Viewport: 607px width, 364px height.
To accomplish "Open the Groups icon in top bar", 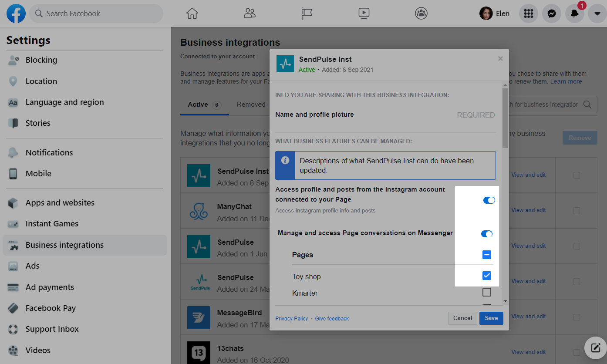I will coord(421,13).
